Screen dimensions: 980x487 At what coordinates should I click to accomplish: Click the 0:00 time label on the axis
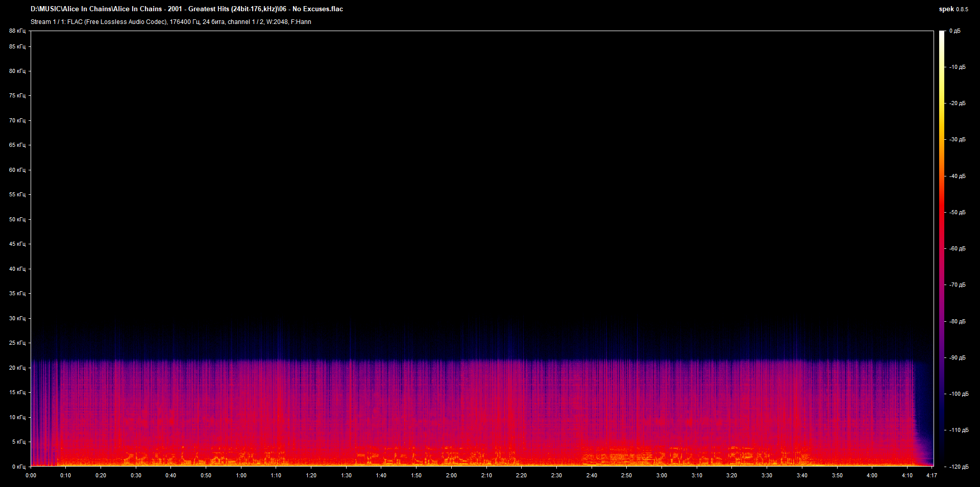tap(31, 475)
